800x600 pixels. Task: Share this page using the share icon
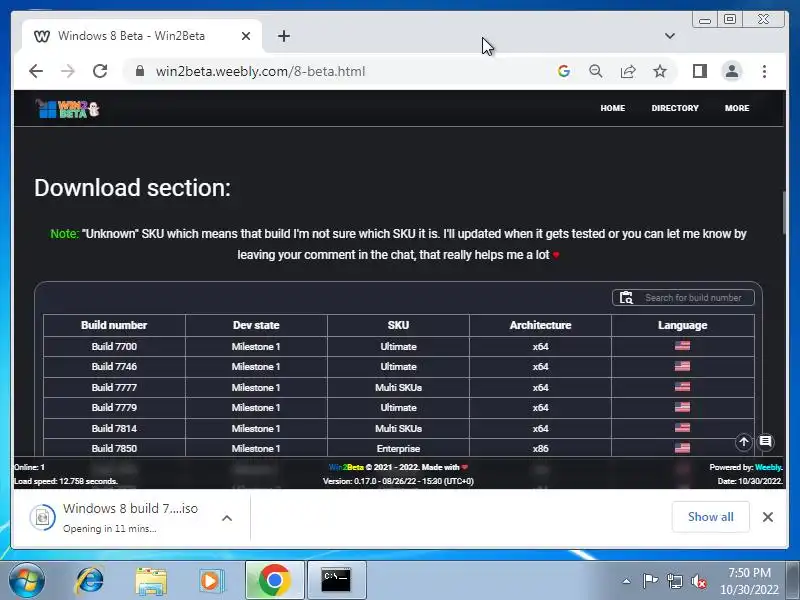[x=628, y=71]
